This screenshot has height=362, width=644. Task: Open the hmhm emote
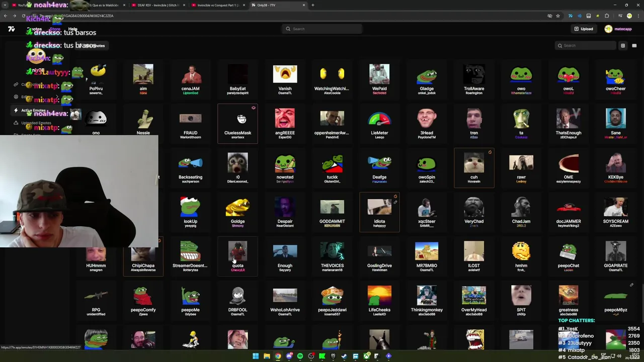[x=521, y=256]
